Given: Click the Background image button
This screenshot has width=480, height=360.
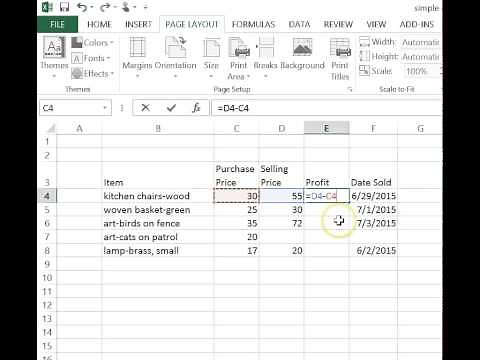Looking at the screenshot, I should pyautogui.click(x=302, y=53).
